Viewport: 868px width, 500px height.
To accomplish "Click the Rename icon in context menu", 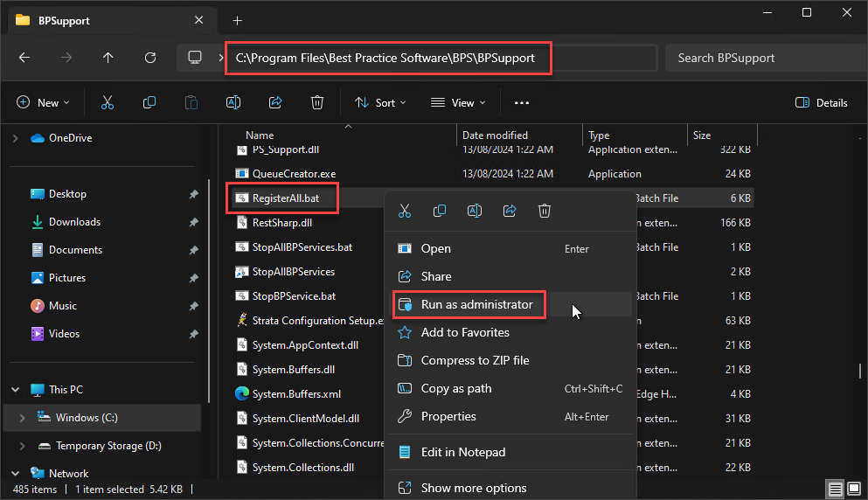I will tap(475, 211).
